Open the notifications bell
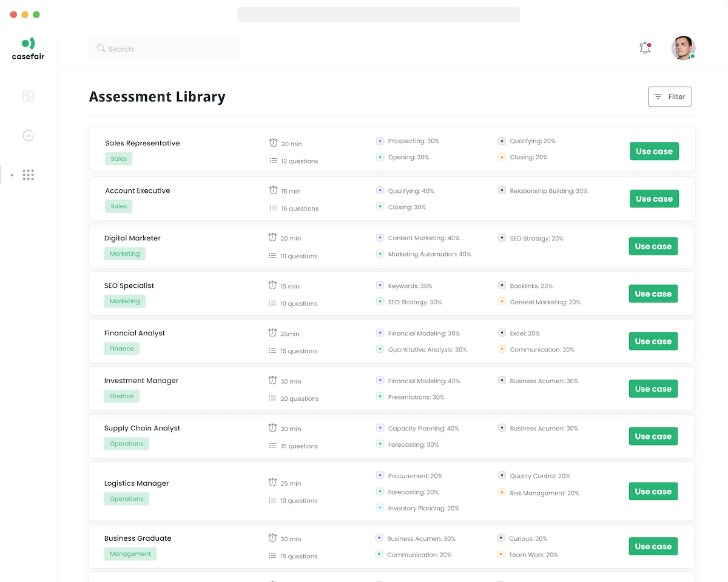Viewport: 728px width, 582px height. (x=645, y=47)
